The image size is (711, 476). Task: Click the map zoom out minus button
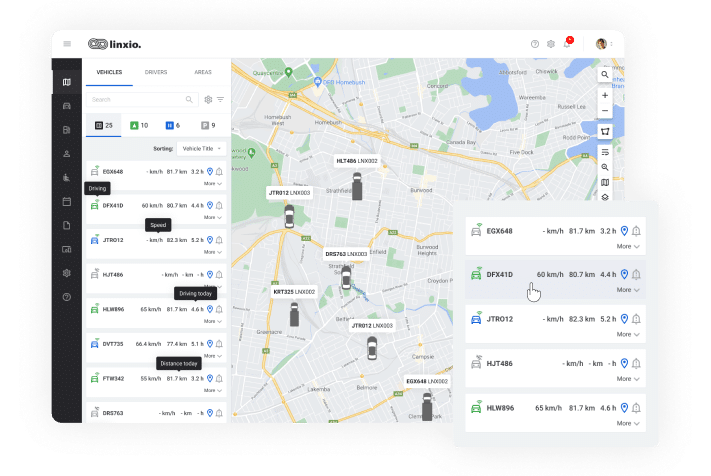[x=605, y=111]
